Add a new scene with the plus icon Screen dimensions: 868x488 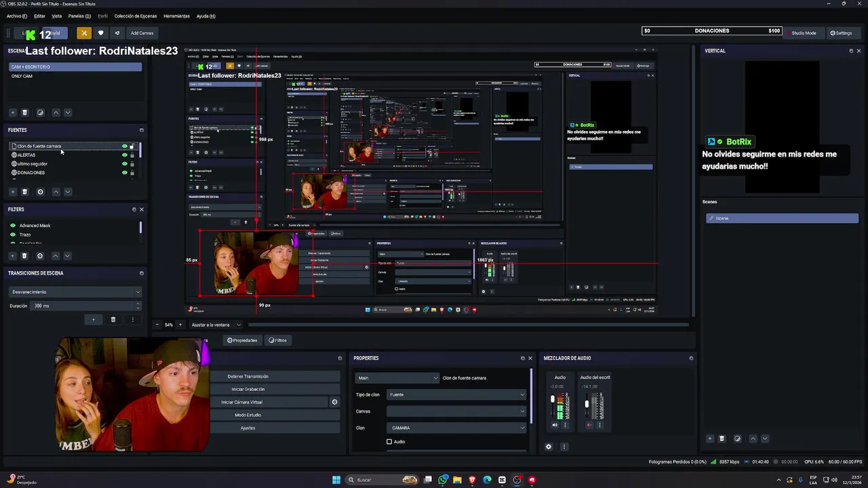pos(12,113)
